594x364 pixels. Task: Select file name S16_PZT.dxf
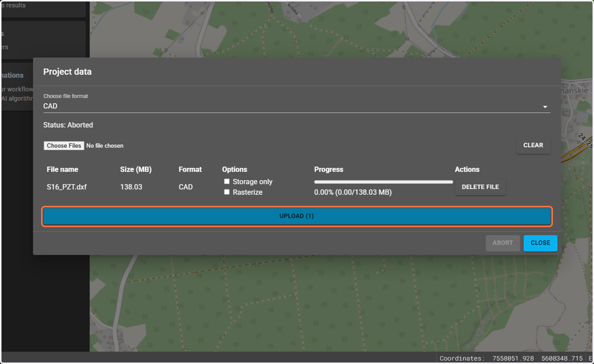click(67, 187)
